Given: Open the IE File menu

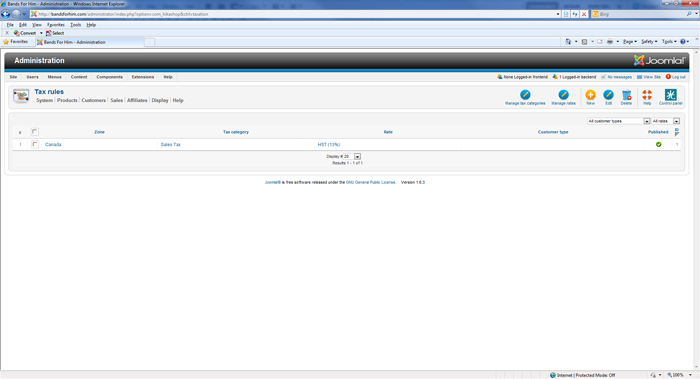Looking at the screenshot, I should pyautogui.click(x=10, y=25).
